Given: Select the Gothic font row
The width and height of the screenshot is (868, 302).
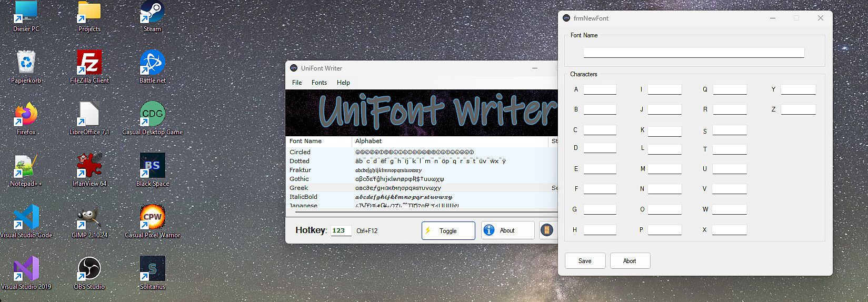Looking at the screenshot, I should pyautogui.click(x=422, y=179).
